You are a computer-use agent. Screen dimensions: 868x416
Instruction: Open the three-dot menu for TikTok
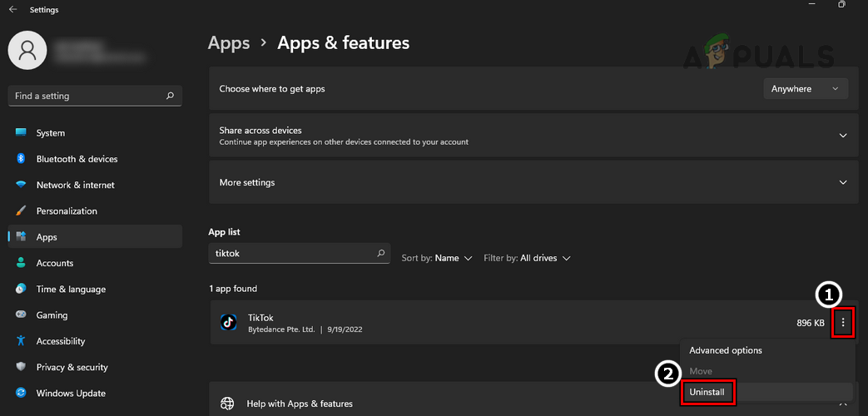tap(843, 323)
